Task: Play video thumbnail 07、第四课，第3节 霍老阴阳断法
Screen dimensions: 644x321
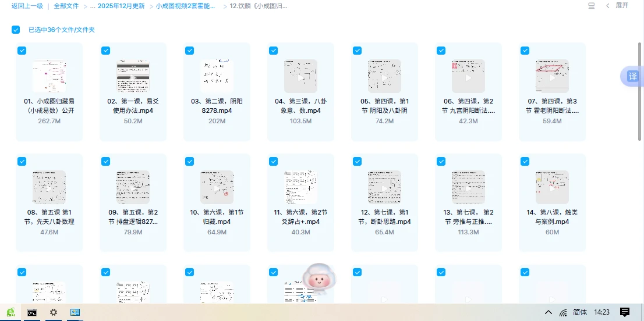Action: click(x=553, y=76)
